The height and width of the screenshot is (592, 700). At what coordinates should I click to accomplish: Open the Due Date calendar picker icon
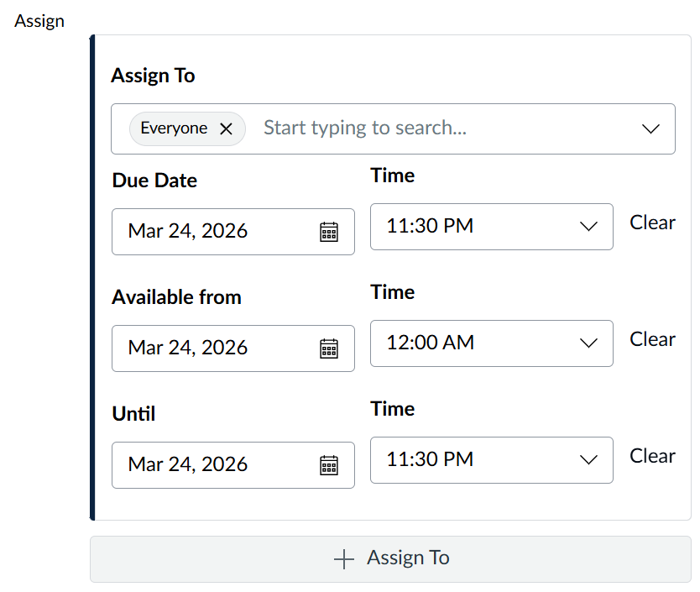(329, 232)
